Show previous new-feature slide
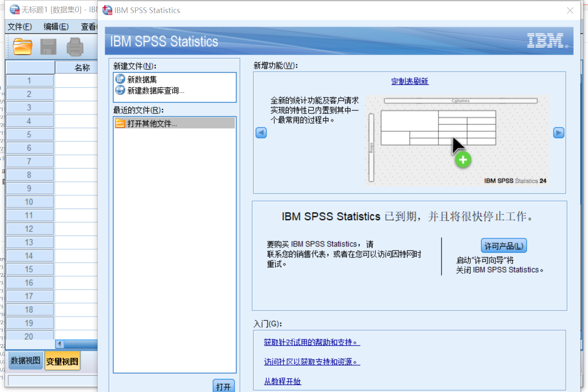588x392 pixels. pyautogui.click(x=261, y=133)
